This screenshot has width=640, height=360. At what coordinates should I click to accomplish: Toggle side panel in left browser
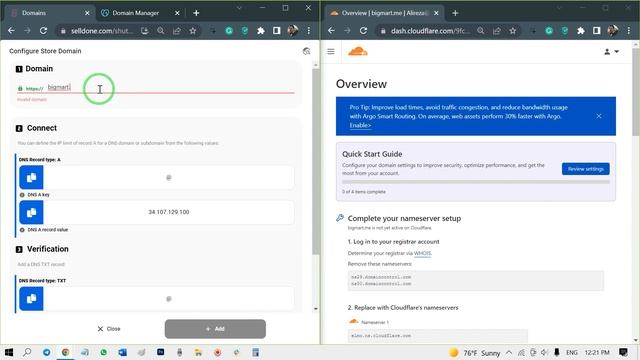pos(277,31)
